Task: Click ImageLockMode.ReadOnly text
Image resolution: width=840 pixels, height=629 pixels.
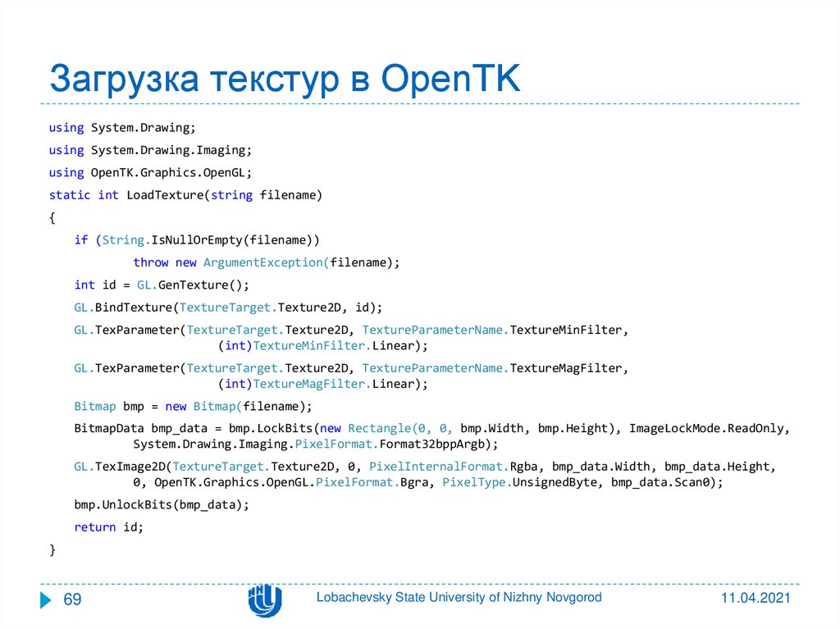Action: [x=706, y=429]
